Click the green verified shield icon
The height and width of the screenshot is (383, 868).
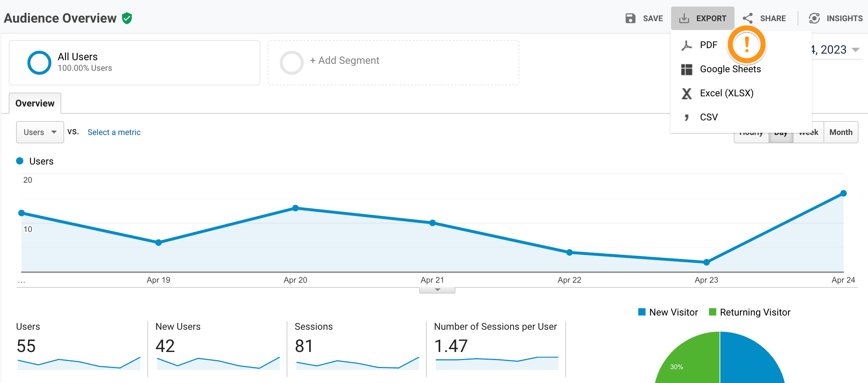click(127, 18)
